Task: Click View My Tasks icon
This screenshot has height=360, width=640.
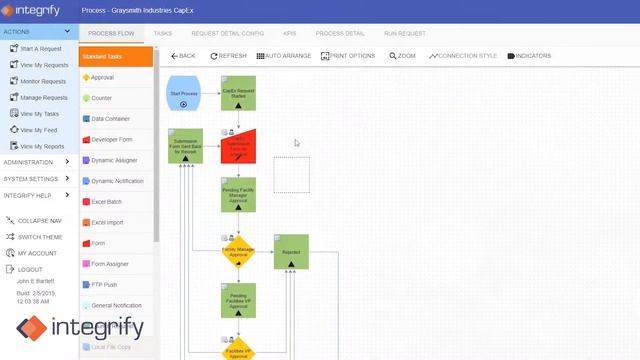Action: click(14, 113)
